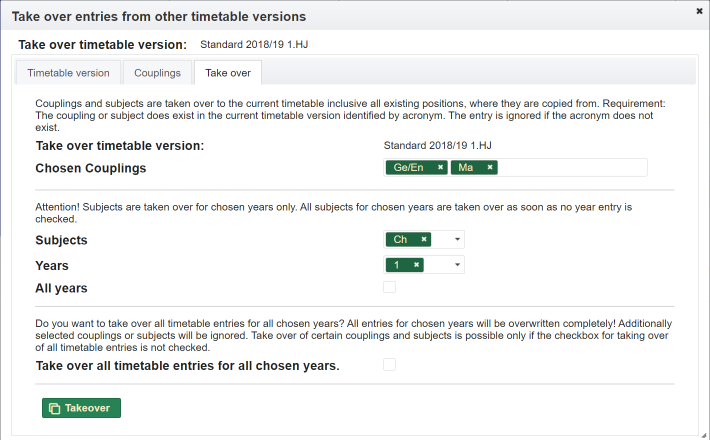The height and width of the screenshot is (440, 710).
Task: Check take over all timetable entries
Action: [389, 365]
